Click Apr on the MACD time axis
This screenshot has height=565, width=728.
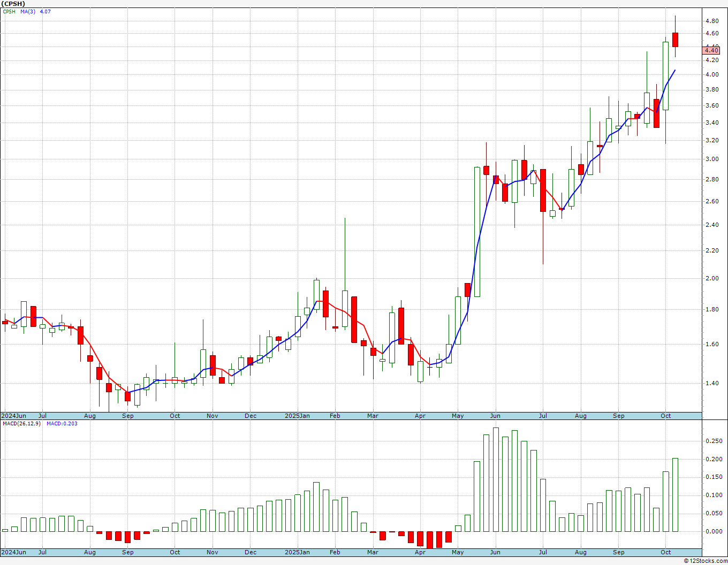pos(420,552)
